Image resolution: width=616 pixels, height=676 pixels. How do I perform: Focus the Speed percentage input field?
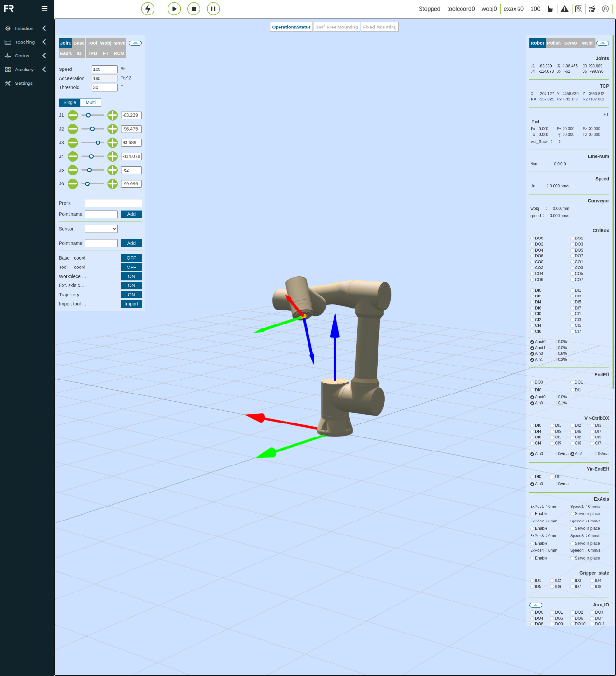[x=105, y=69]
